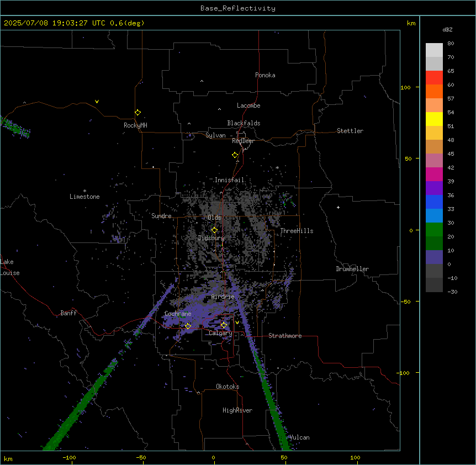476x465 pixels.
Task: Click the yellow diamond marker below Cochrane
Action: point(188,326)
